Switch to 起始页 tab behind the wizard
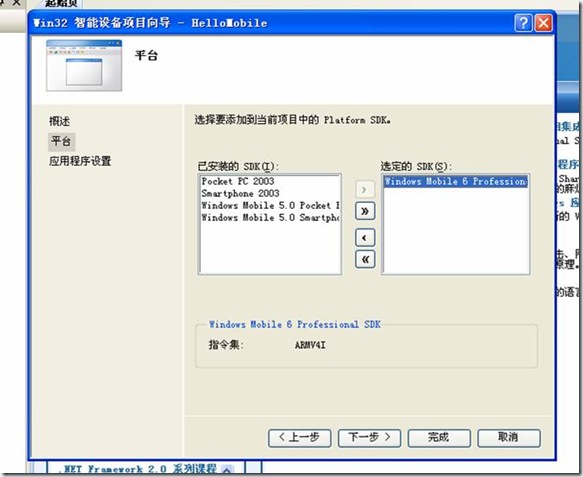The image size is (583, 477). [62, 3]
